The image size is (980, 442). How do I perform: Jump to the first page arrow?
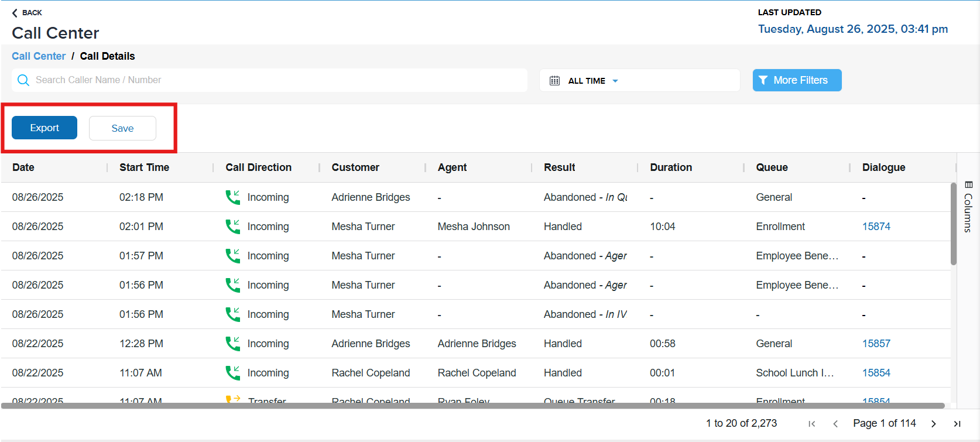click(811, 424)
